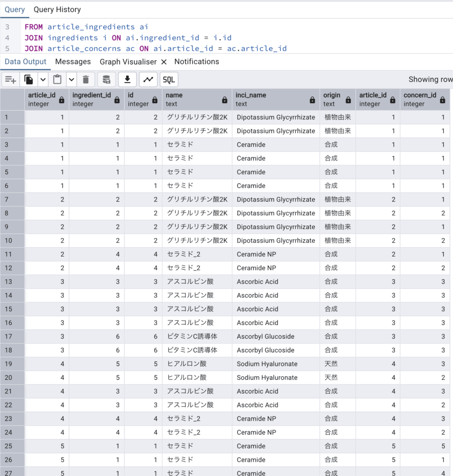Click concern_id cell 5 in row 25
The height and width of the screenshot is (476, 453).
point(425,446)
